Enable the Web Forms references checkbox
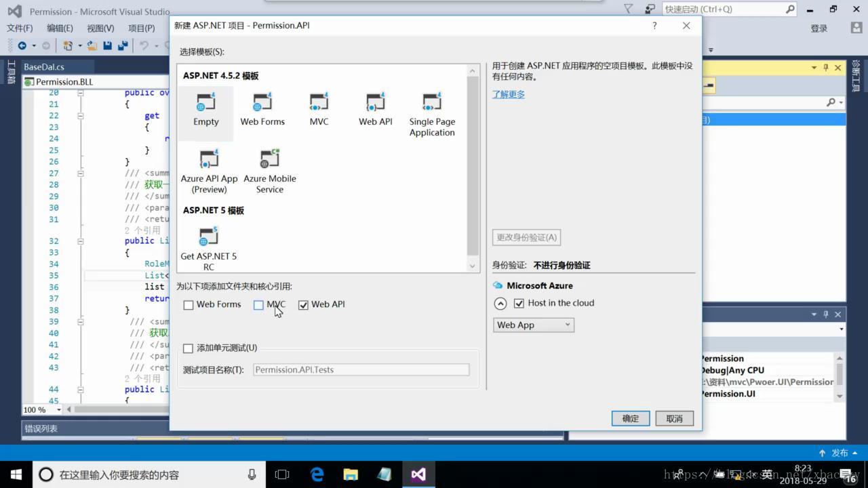 [189, 305]
